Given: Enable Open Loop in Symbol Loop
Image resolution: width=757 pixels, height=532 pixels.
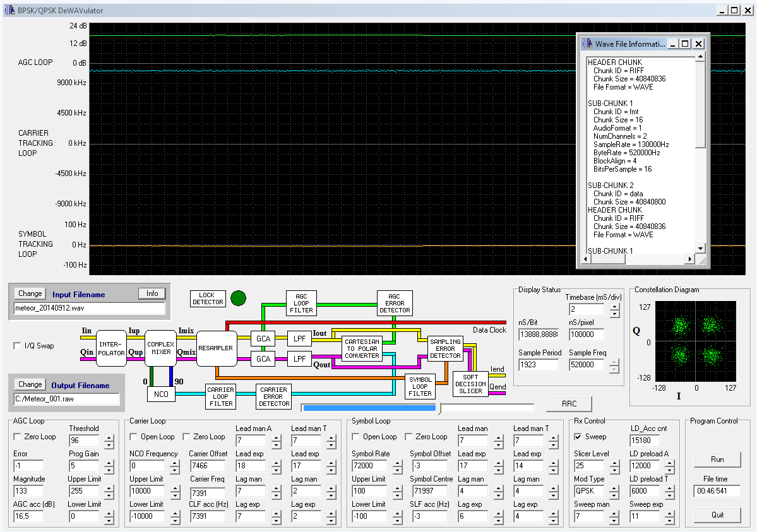Looking at the screenshot, I should [x=356, y=437].
